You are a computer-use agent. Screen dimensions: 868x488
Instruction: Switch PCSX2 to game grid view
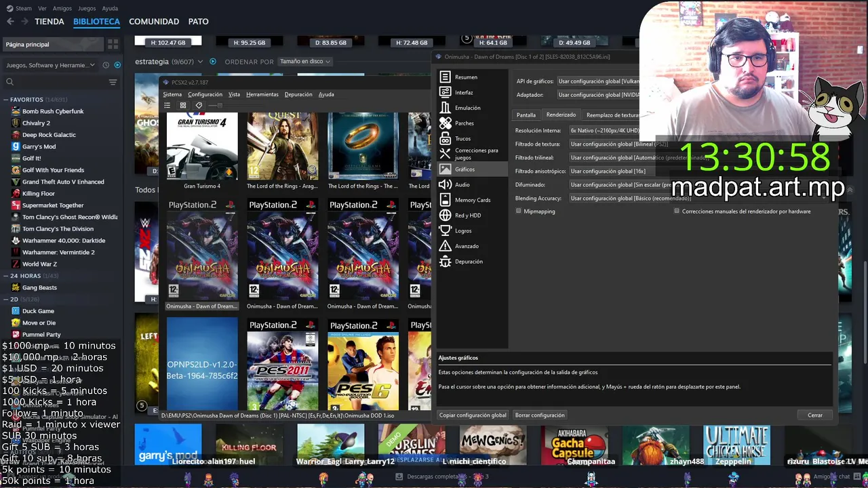pyautogui.click(x=182, y=105)
